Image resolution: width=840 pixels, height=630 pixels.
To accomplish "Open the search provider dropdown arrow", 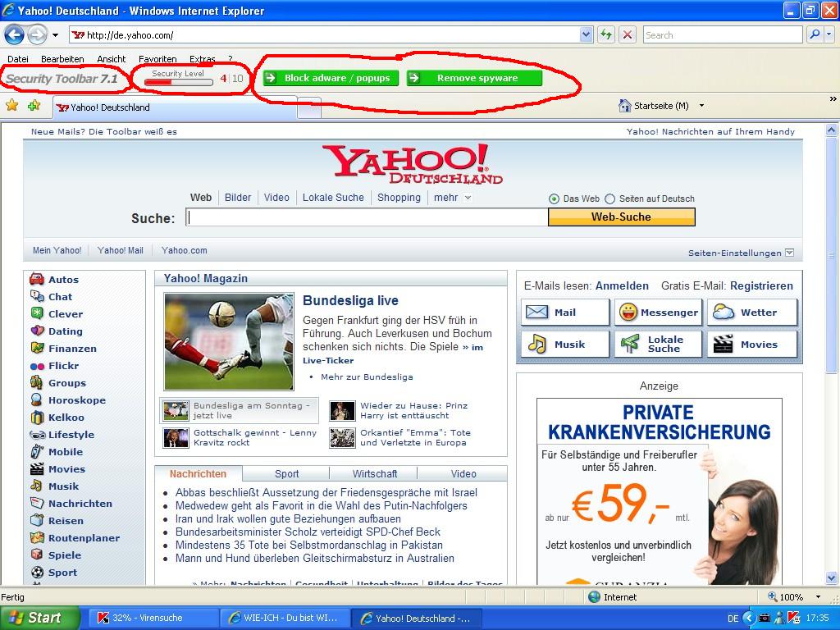I will point(829,34).
